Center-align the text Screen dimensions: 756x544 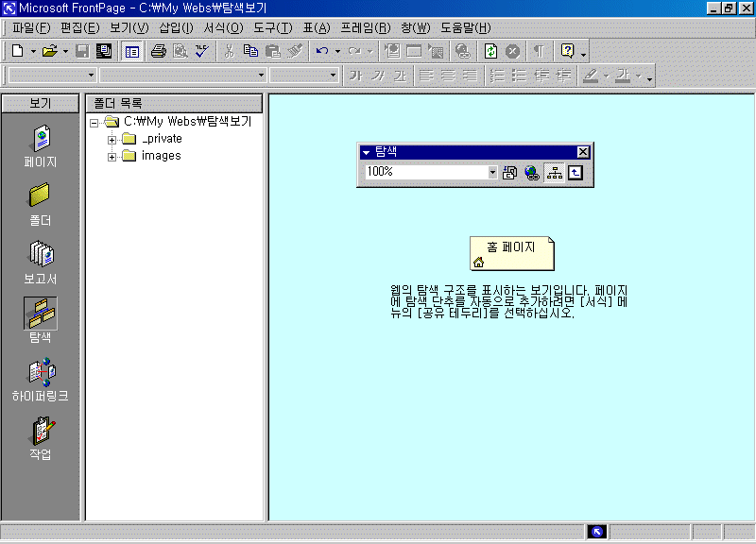click(448, 76)
